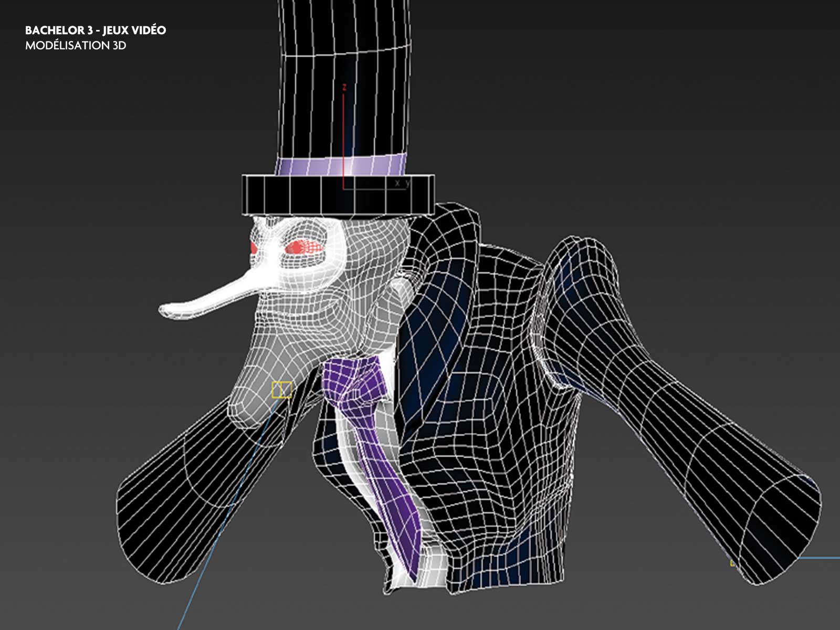This screenshot has height=630, width=840.
Task: Click the blue line at the right edge
Action: point(819,558)
